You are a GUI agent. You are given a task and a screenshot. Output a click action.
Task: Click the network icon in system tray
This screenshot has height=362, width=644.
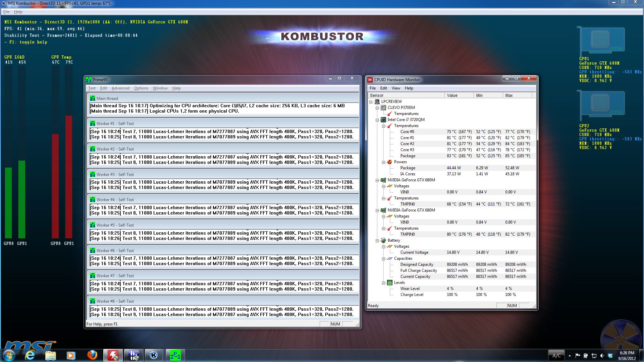click(594, 356)
